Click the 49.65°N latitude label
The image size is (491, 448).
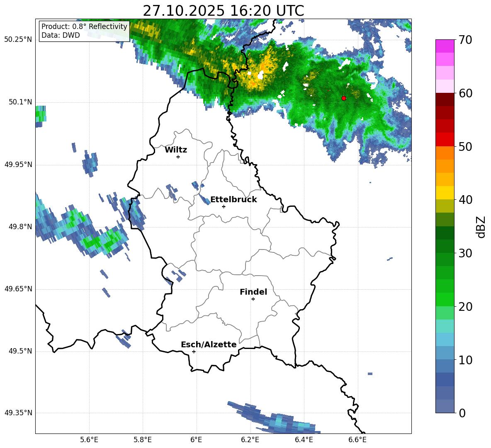click(18, 289)
